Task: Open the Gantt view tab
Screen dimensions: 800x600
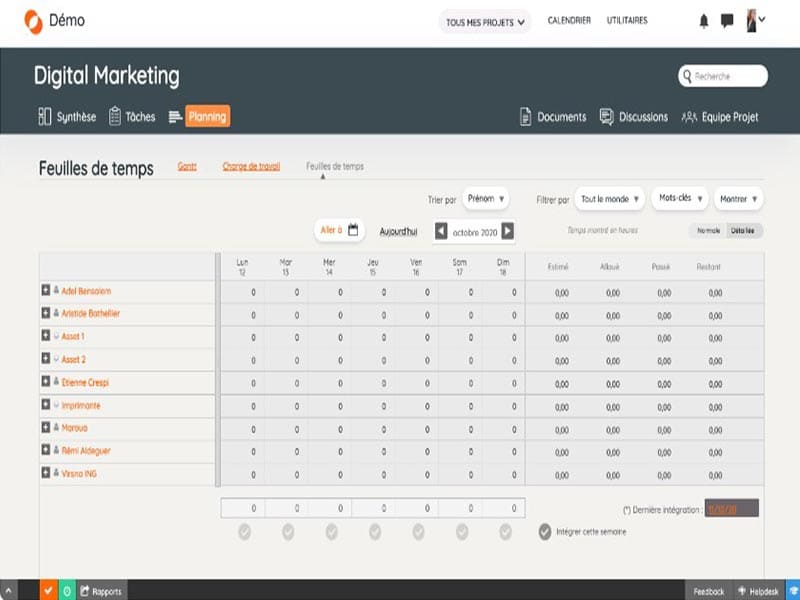Action: [187, 166]
